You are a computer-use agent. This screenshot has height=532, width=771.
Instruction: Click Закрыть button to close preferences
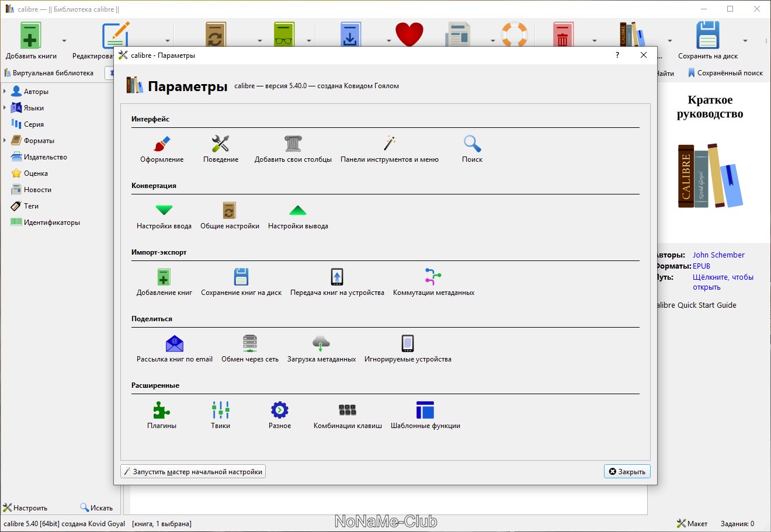pos(627,471)
